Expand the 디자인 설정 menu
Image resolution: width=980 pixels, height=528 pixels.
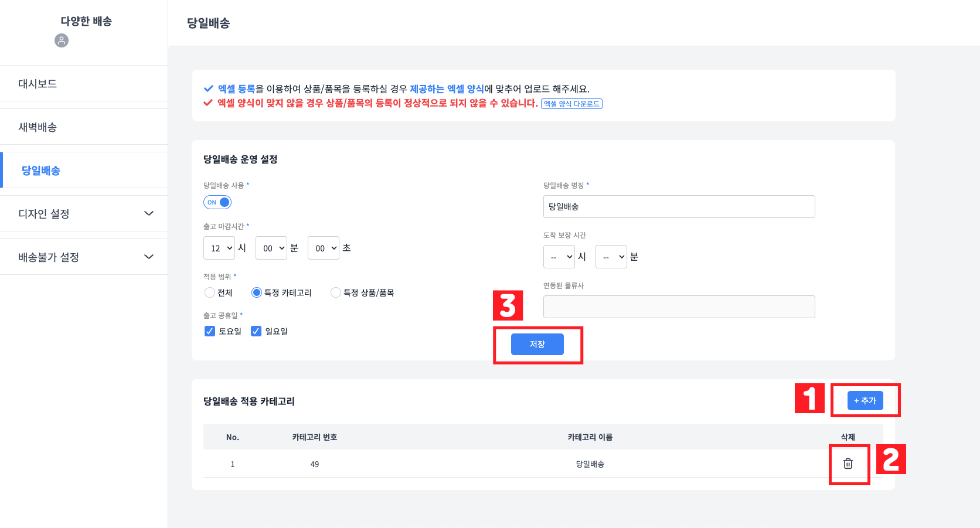84,214
